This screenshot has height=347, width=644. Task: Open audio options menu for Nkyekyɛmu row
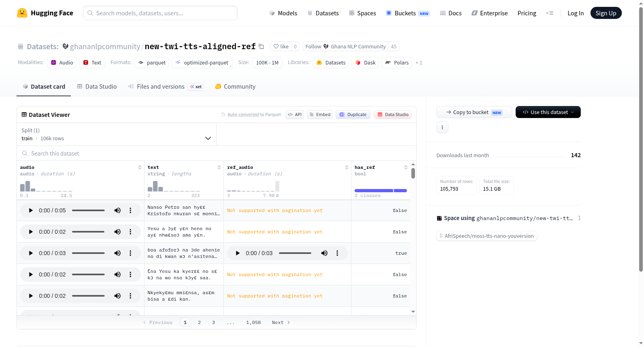pos(130,296)
